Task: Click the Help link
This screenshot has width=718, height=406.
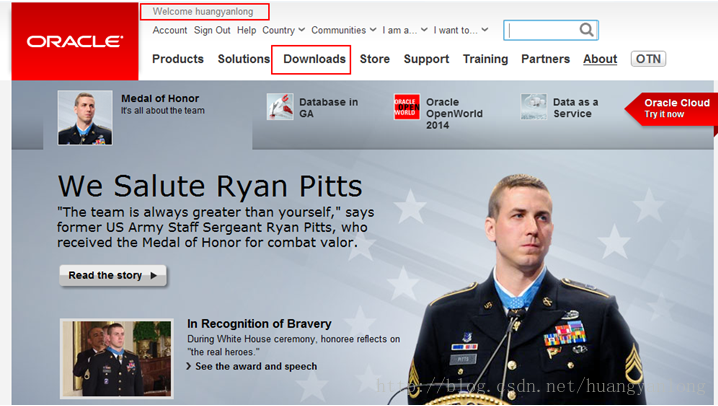Action: (246, 30)
